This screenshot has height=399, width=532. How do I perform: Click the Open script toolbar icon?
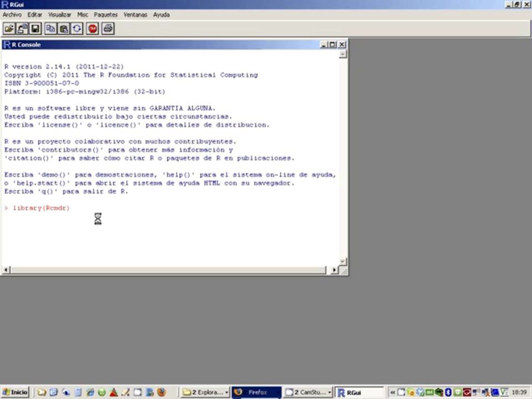[9, 29]
